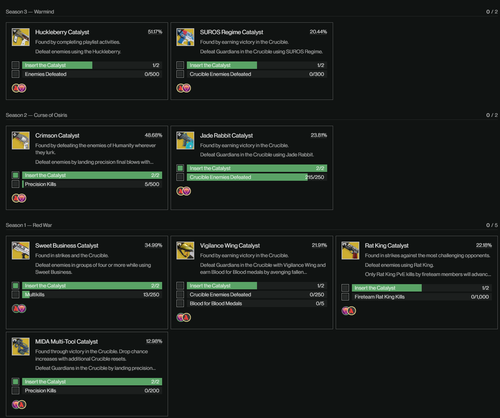The image size is (500, 418).
Task: Click character emblems under MIDA Multi-Tool Catalyst
Action: pyautogui.click(x=19, y=404)
